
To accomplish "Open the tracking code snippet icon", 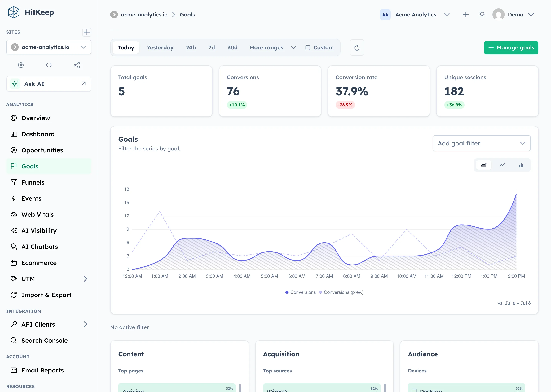I will (49, 65).
